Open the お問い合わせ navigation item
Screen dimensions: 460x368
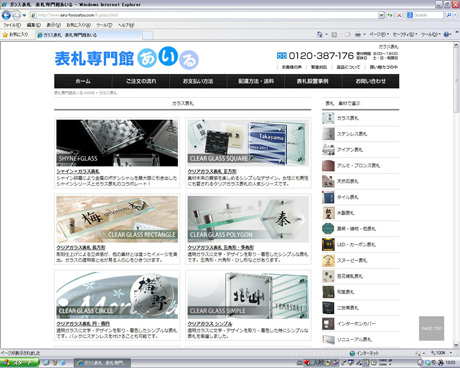[370, 81]
